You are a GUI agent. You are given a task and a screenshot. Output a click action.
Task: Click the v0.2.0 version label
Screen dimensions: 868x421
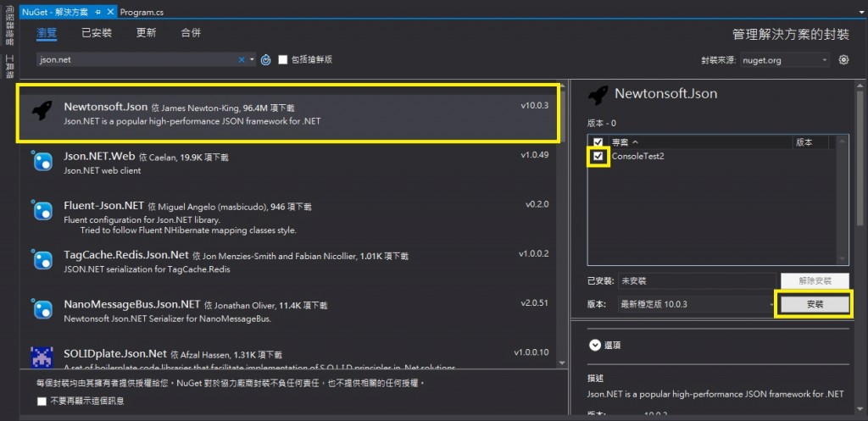pyautogui.click(x=537, y=204)
